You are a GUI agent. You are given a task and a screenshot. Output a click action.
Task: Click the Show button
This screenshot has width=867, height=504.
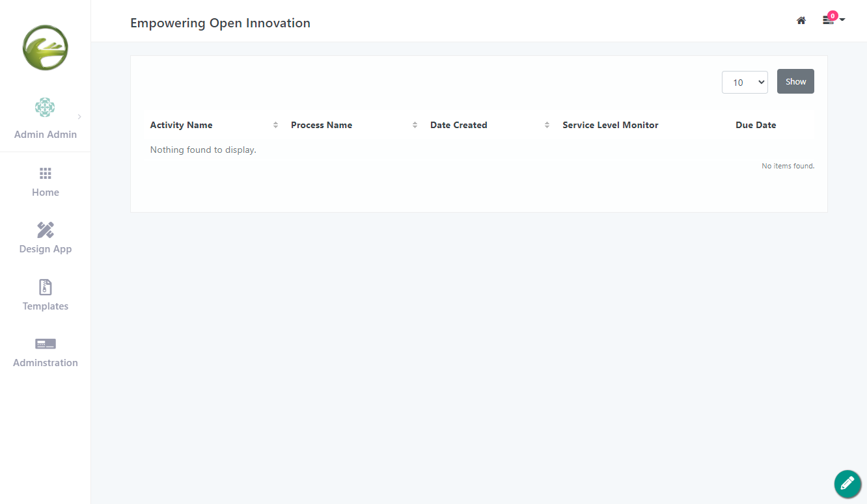[795, 82]
